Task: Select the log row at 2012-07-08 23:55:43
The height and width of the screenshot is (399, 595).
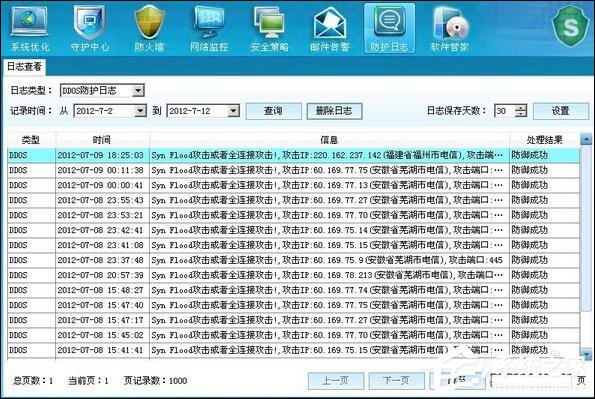Action: pyautogui.click(x=294, y=200)
